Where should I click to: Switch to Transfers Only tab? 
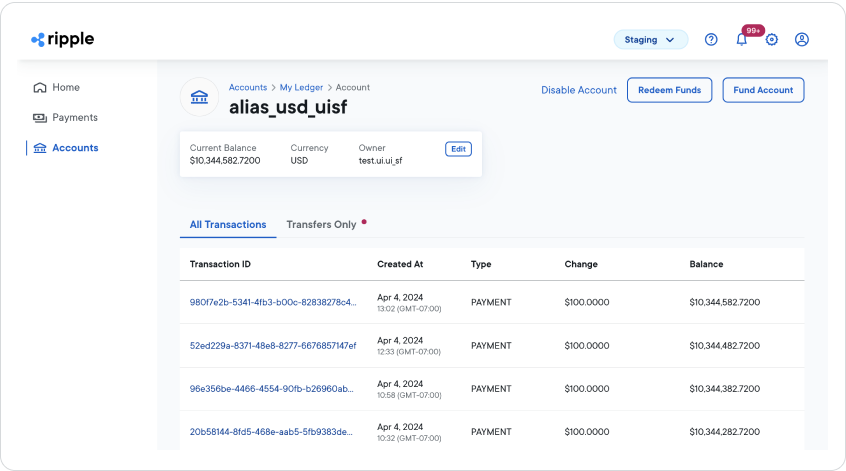[322, 224]
